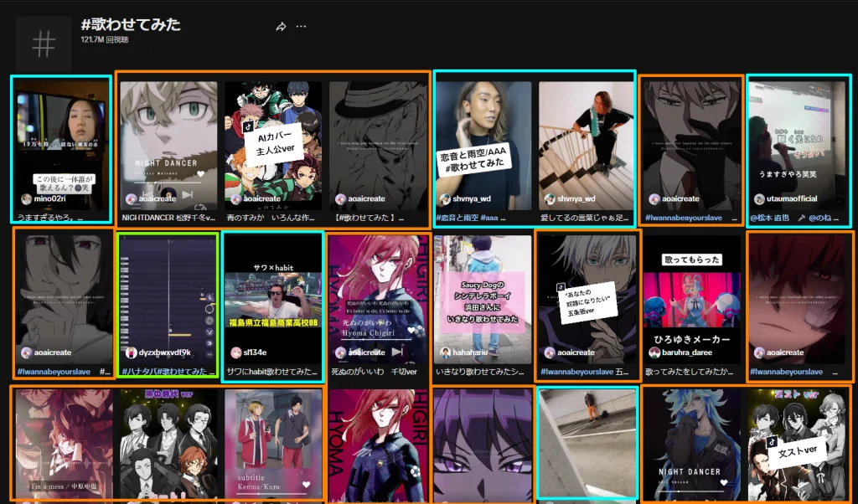Click caption うますぎるやろ。
858x504 pixels.
pos(49,218)
